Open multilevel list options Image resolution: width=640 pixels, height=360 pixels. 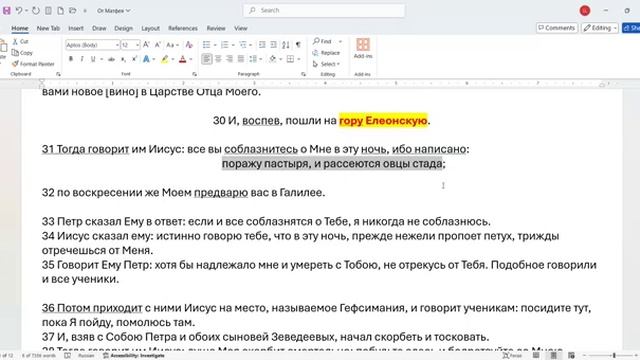tap(251, 44)
